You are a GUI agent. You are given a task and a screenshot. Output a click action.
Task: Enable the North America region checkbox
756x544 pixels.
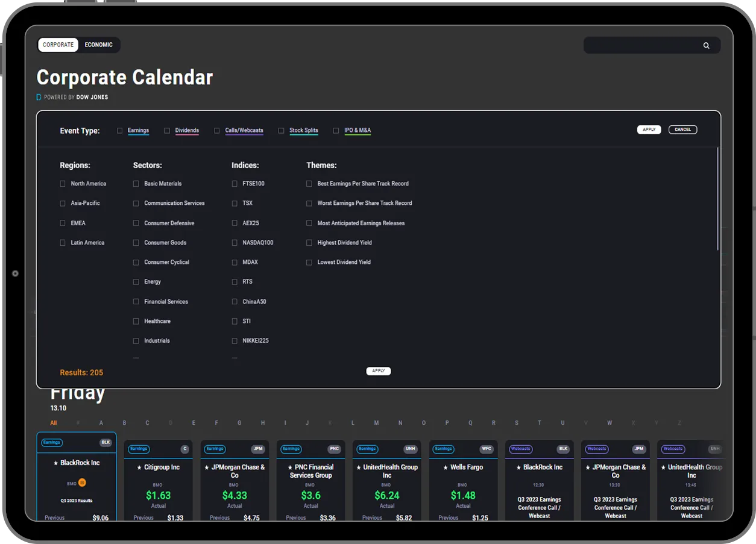[63, 184]
